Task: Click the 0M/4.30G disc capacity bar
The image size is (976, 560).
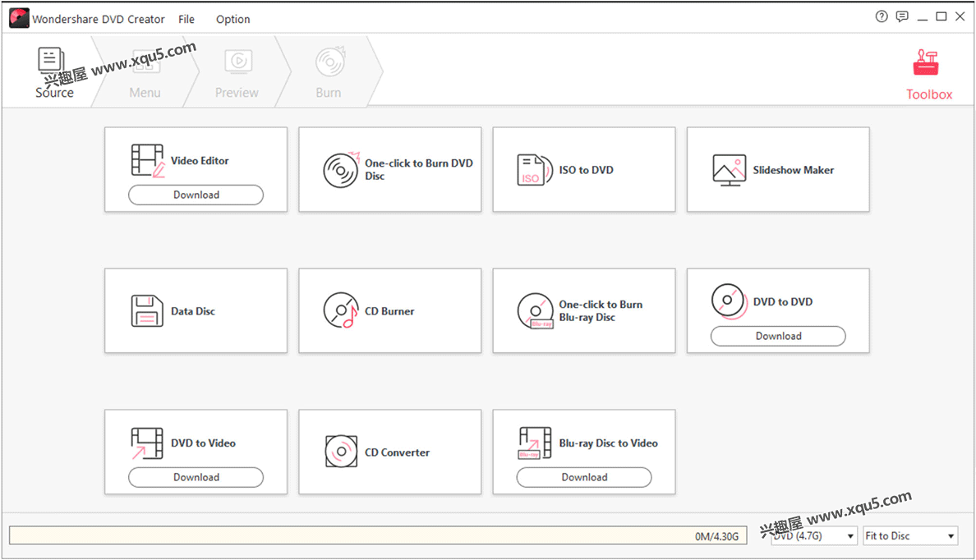Action: 378,535
